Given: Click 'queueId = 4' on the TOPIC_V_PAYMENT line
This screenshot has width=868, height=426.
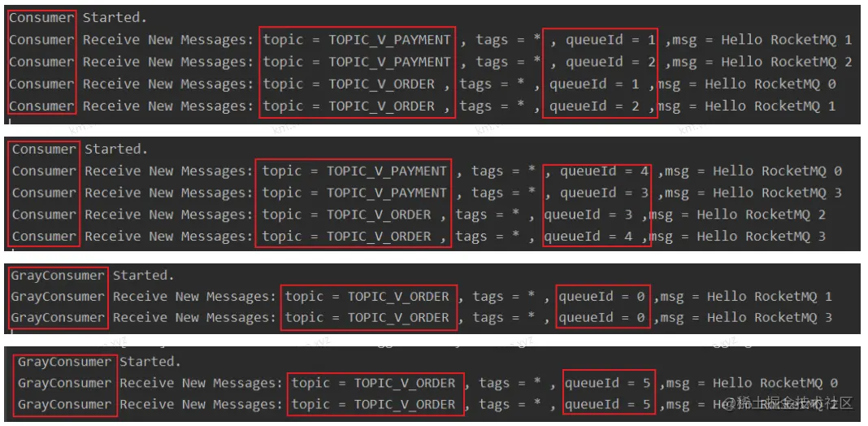Looking at the screenshot, I should (605, 172).
